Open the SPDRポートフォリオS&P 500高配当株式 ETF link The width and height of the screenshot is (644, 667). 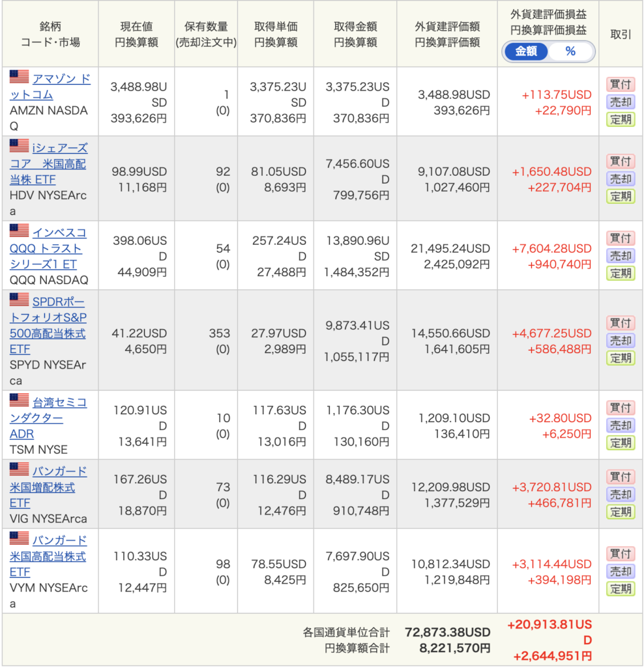(x=48, y=326)
